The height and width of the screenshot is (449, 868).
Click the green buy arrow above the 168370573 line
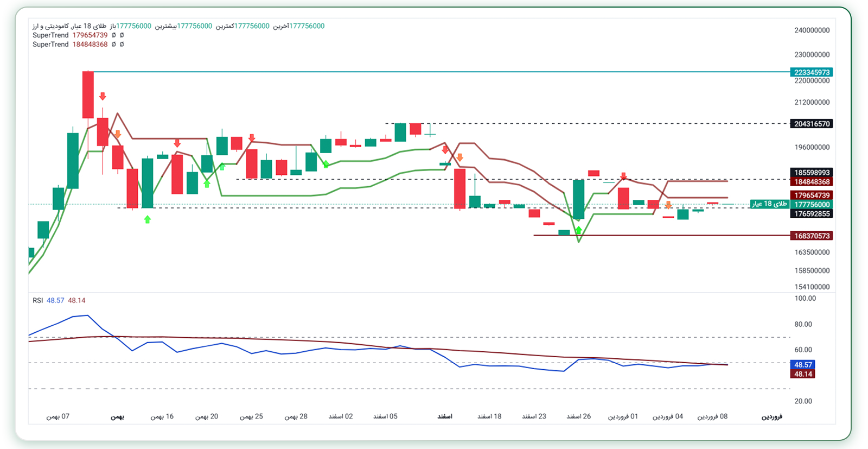pos(579,230)
